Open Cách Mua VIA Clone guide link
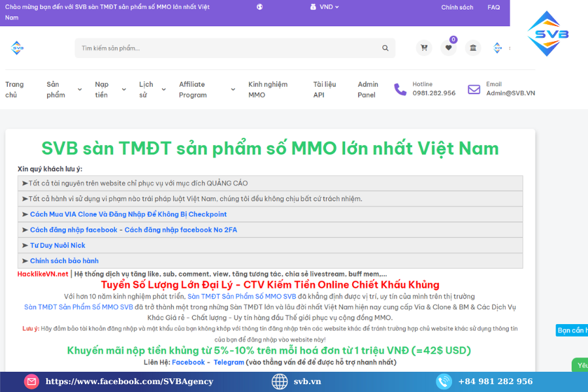Viewport: 588px width, 392px height. (x=128, y=214)
